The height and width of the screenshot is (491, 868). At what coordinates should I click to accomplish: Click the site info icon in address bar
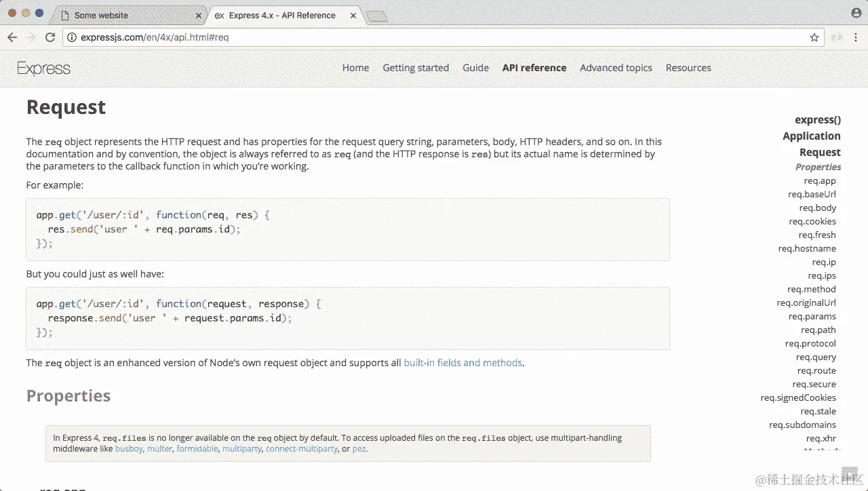(x=72, y=38)
